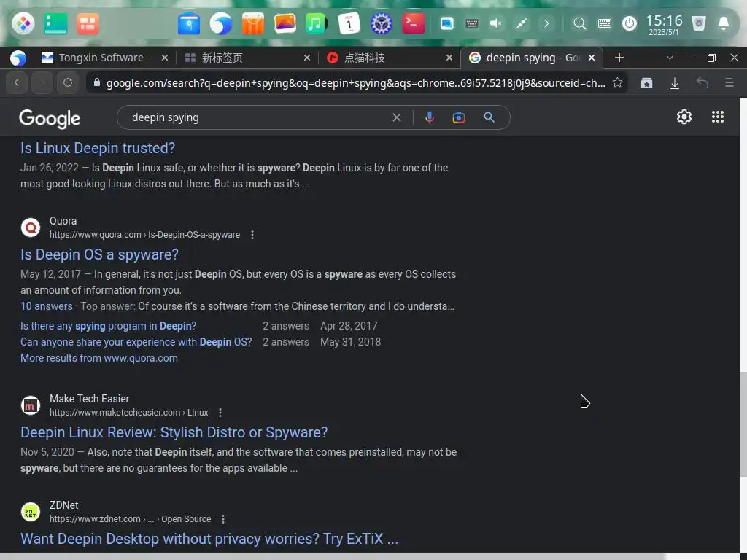This screenshot has width=747, height=560.
Task: Open the browser downloads icon
Action: (x=675, y=83)
